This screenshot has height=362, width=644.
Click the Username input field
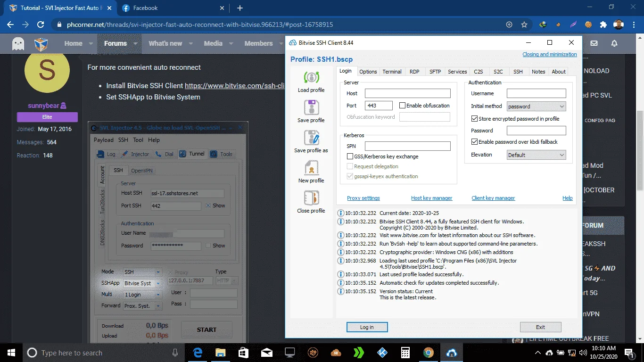coord(537,93)
